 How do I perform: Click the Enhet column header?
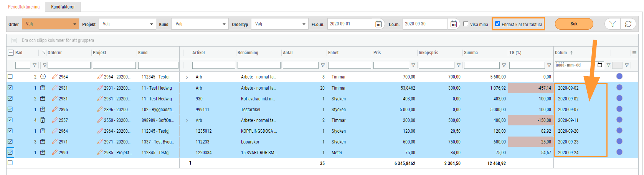click(x=333, y=53)
